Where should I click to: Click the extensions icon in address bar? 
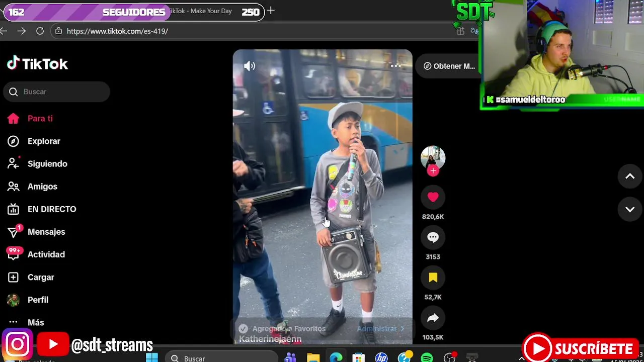[460, 31]
